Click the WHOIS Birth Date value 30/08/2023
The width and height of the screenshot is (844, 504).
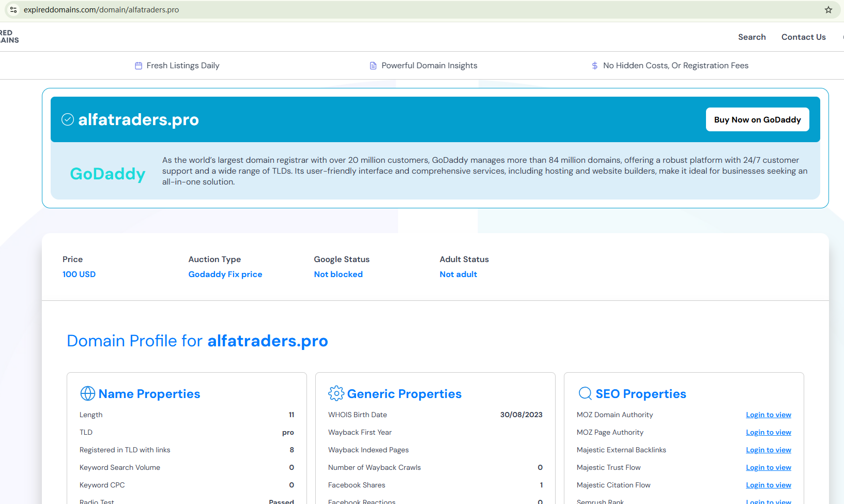[x=521, y=415]
